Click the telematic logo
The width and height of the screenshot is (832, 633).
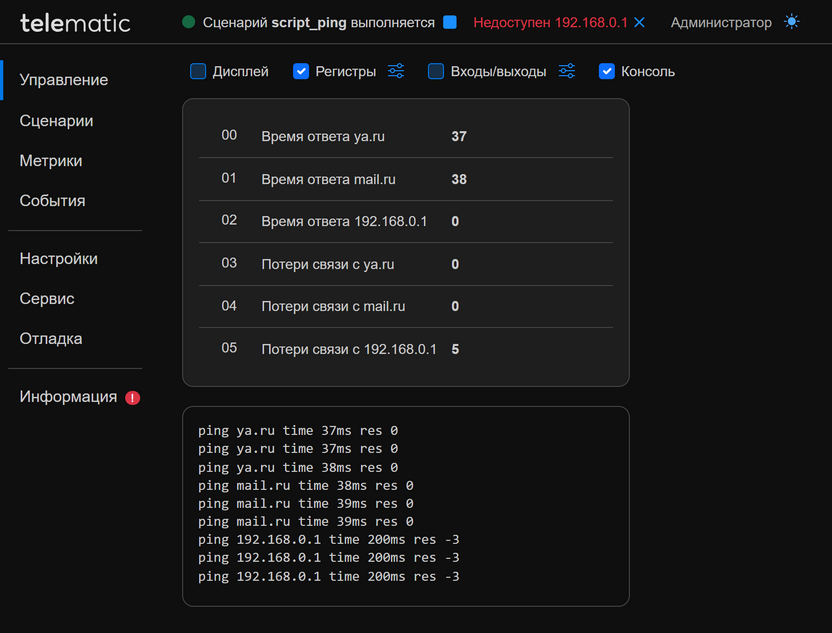pos(75,22)
